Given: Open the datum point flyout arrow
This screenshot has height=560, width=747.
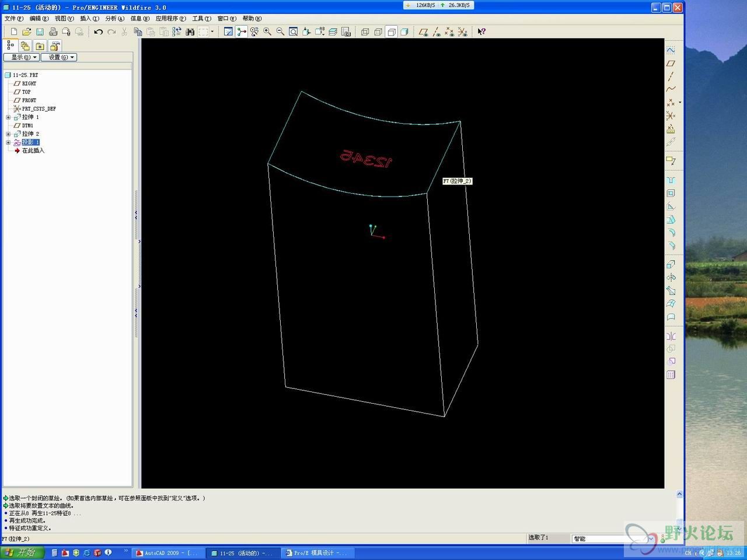Looking at the screenshot, I should tap(680, 103).
